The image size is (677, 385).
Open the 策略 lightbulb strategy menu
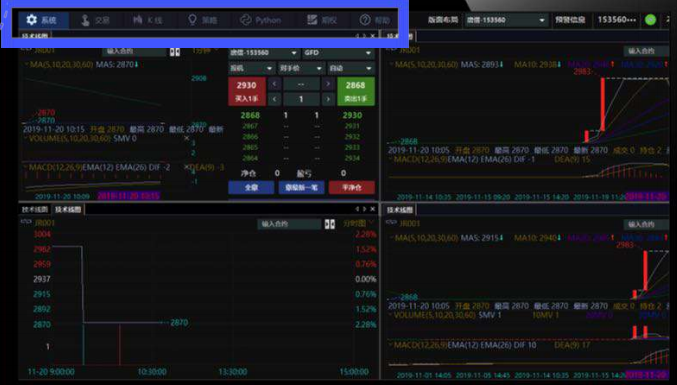click(x=202, y=20)
